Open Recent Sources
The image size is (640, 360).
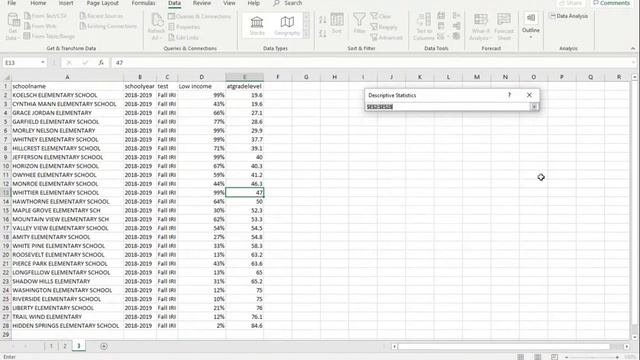101,16
